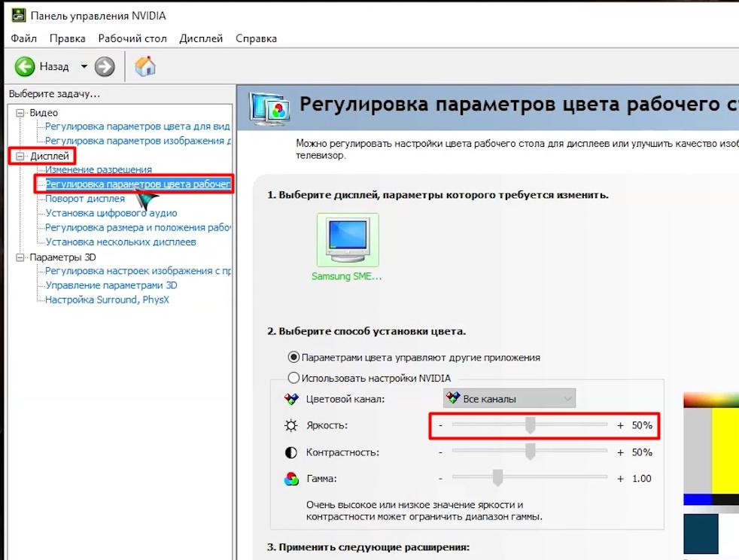Collapse the Видео tree node
The height and width of the screenshot is (560, 739).
pyautogui.click(x=20, y=113)
